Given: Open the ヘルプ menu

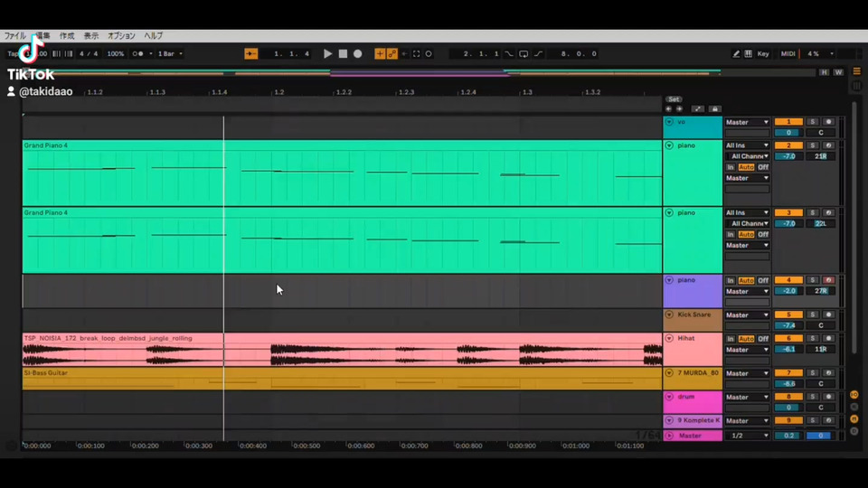Looking at the screenshot, I should [x=154, y=36].
